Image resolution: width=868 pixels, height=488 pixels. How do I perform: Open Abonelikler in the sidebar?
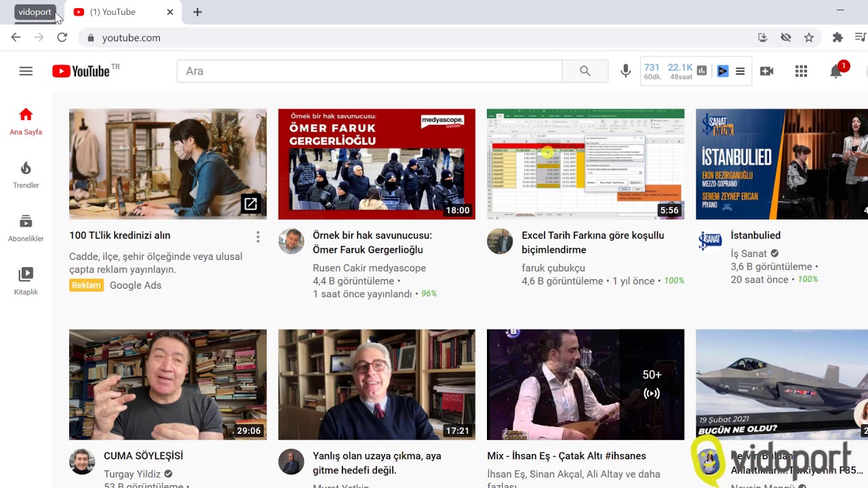click(x=26, y=228)
